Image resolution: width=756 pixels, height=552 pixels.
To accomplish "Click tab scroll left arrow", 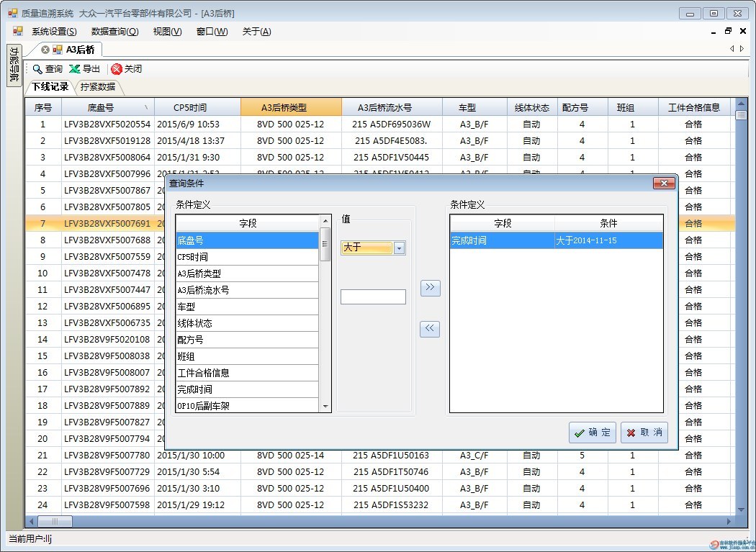I will point(732,49).
